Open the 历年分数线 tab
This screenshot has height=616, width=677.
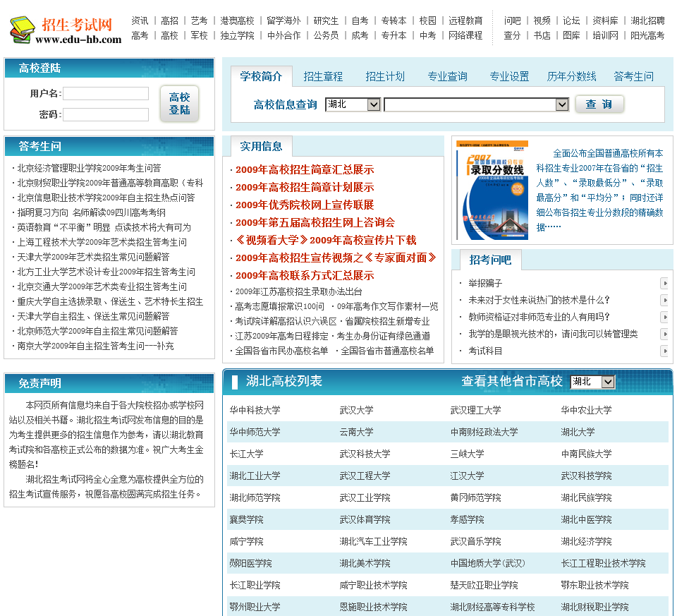click(572, 76)
